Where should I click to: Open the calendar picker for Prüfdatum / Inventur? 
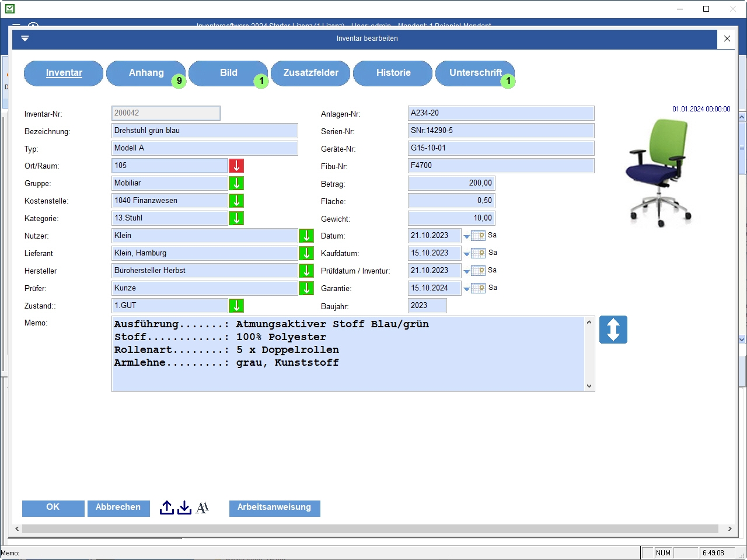click(478, 271)
